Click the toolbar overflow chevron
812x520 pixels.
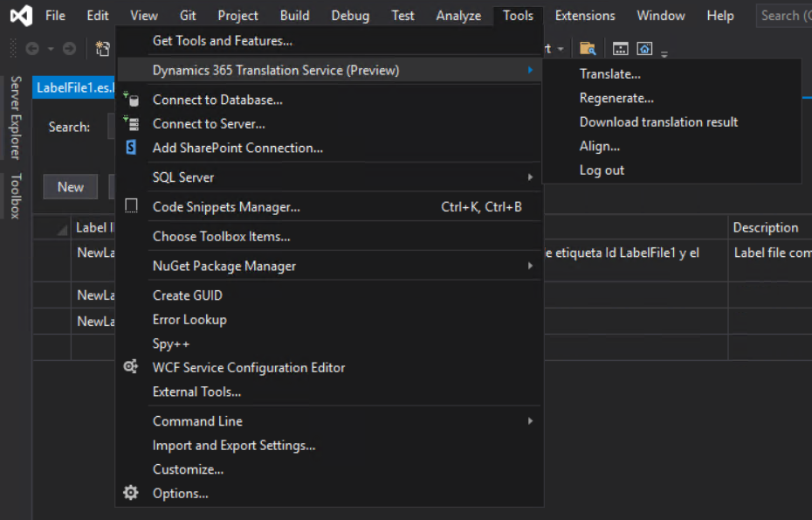[664, 52]
